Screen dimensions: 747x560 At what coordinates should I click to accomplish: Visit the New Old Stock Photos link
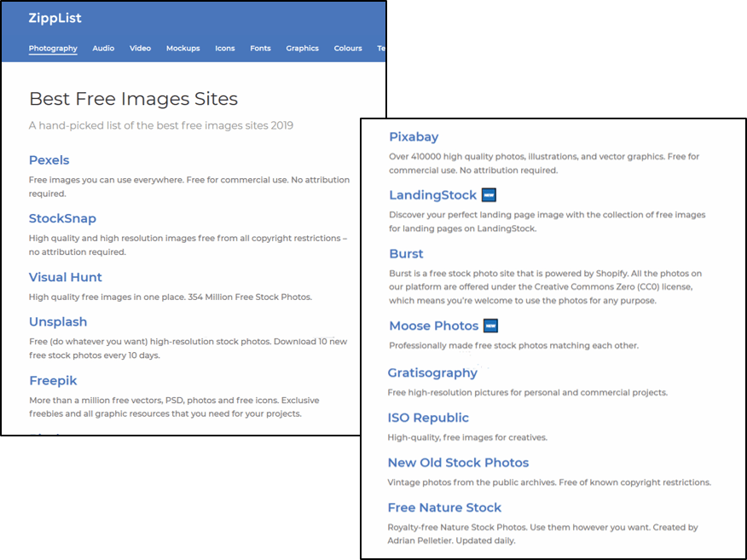point(458,463)
